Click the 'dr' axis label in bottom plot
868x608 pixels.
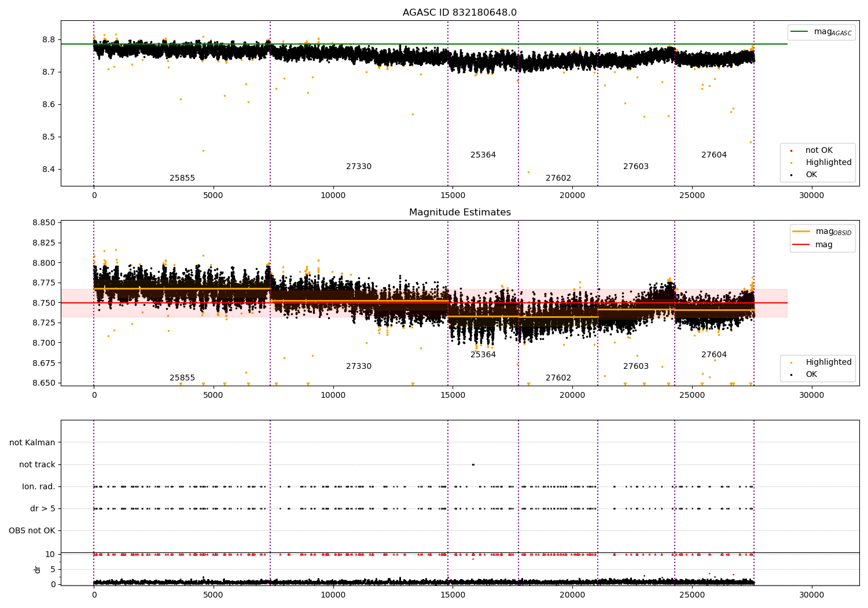coord(38,569)
